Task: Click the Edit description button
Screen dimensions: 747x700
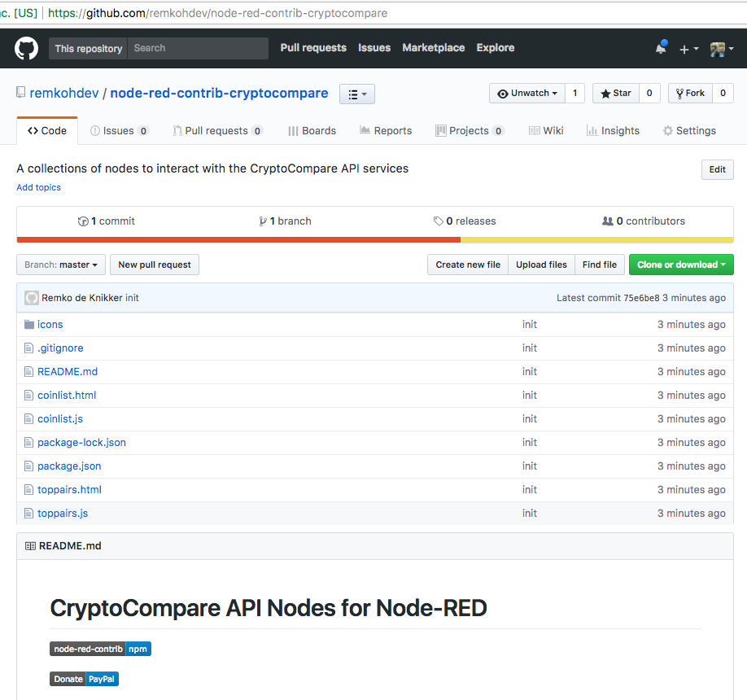Action: (x=717, y=169)
